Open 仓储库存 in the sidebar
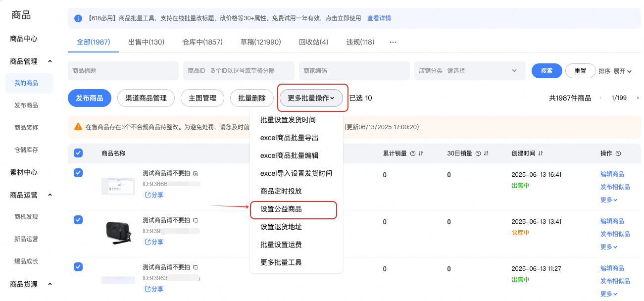 [26, 150]
